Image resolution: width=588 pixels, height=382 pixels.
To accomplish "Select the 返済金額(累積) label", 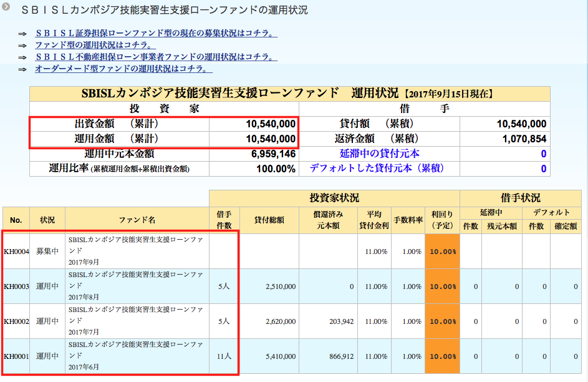I will point(377,139).
